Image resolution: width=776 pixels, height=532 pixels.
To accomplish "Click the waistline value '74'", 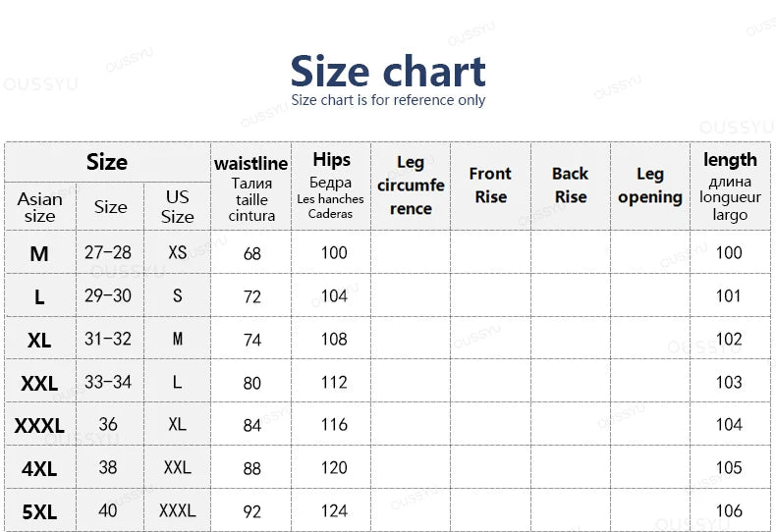I will point(251,341).
